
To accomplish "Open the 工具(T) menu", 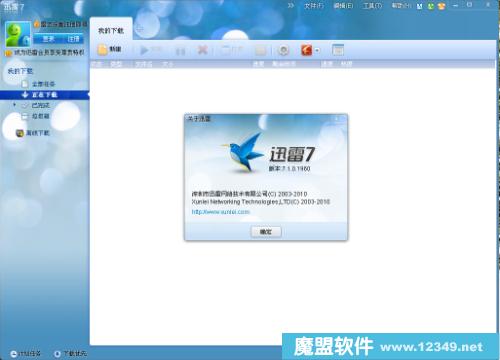I will (x=372, y=6).
